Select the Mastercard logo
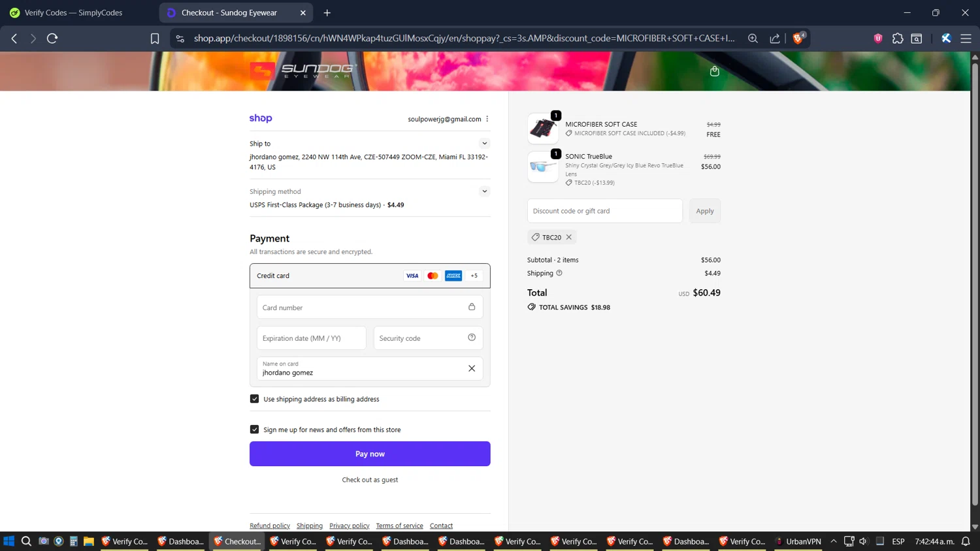The height and width of the screenshot is (551, 980). (433, 275)
